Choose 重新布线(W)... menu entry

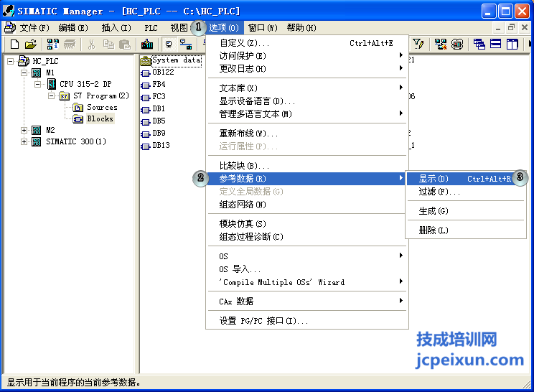click(x=307, y=133)
